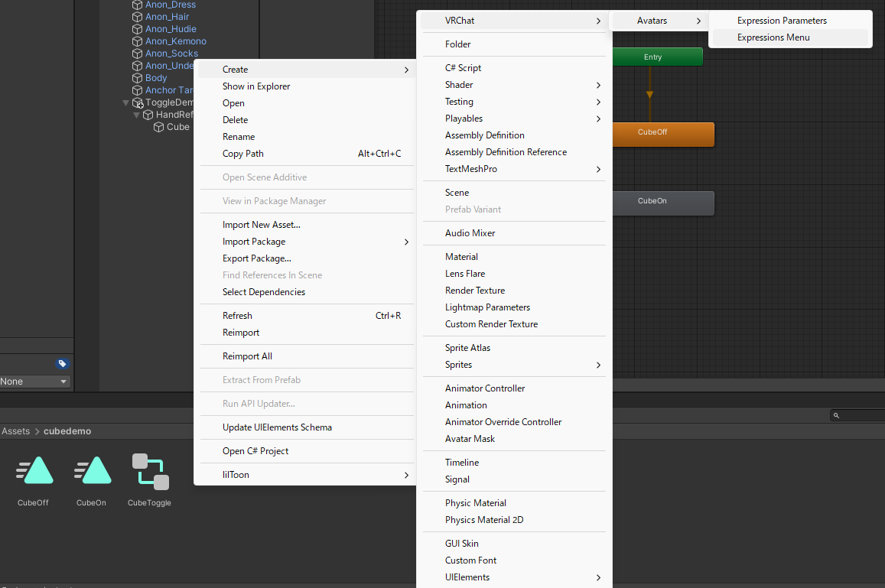
Task: Choose Timeline in the Create menu
Action: pyautogui.click(x=514, y=463)
